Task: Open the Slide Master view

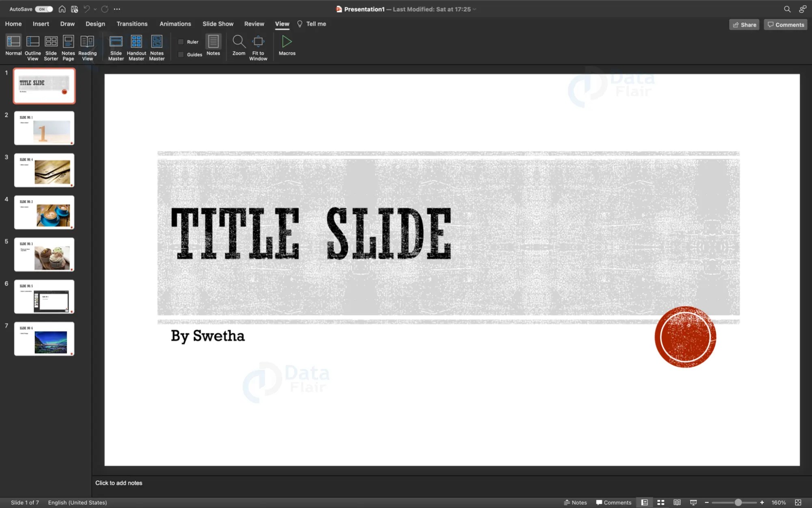Action: 116,47
